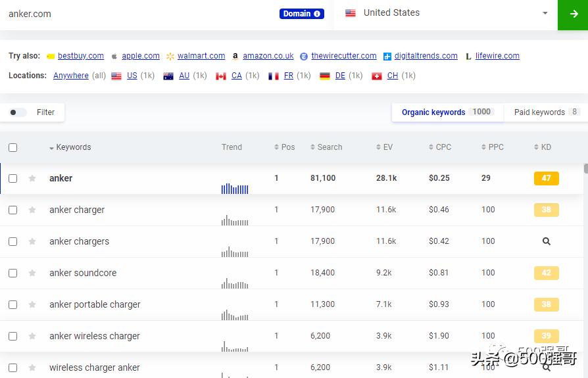The height and width of the screenshot is (378, 588).
Task: Select the DE location link
Action: pos(340,76)
